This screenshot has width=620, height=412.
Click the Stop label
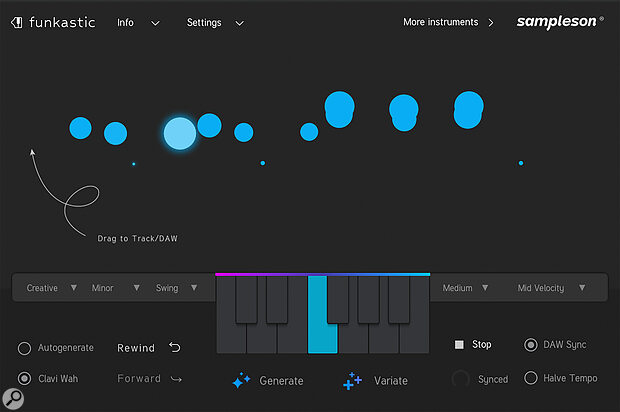482,344
